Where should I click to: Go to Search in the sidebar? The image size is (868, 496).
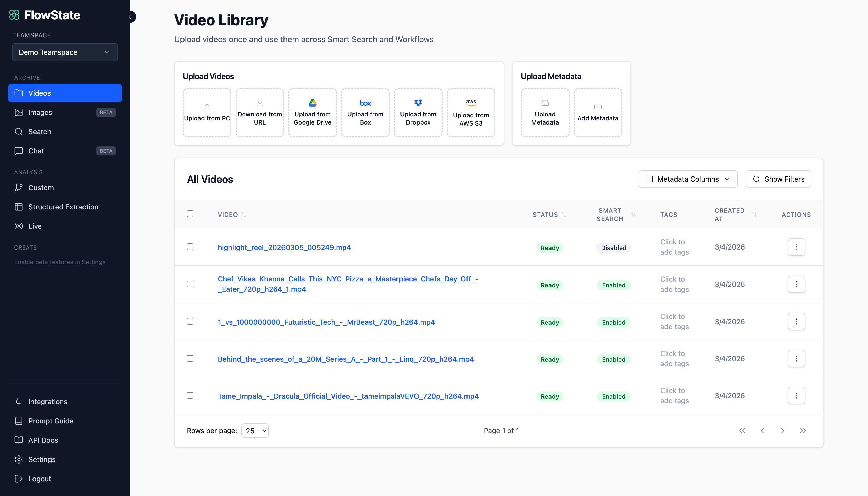pyautogui.click(x=65, y=132)
